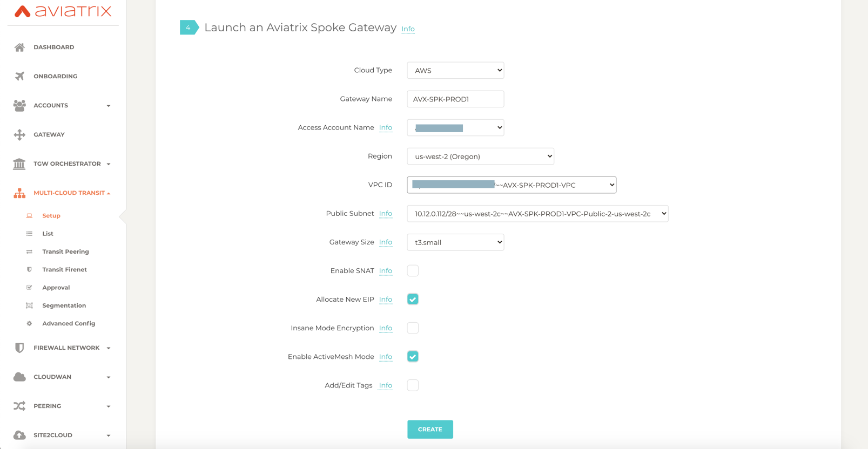Expand the Gateway Size t3.small dropdown
Image resolution: width=868 pixels, height=449 pixels.
tap(455, 242)
